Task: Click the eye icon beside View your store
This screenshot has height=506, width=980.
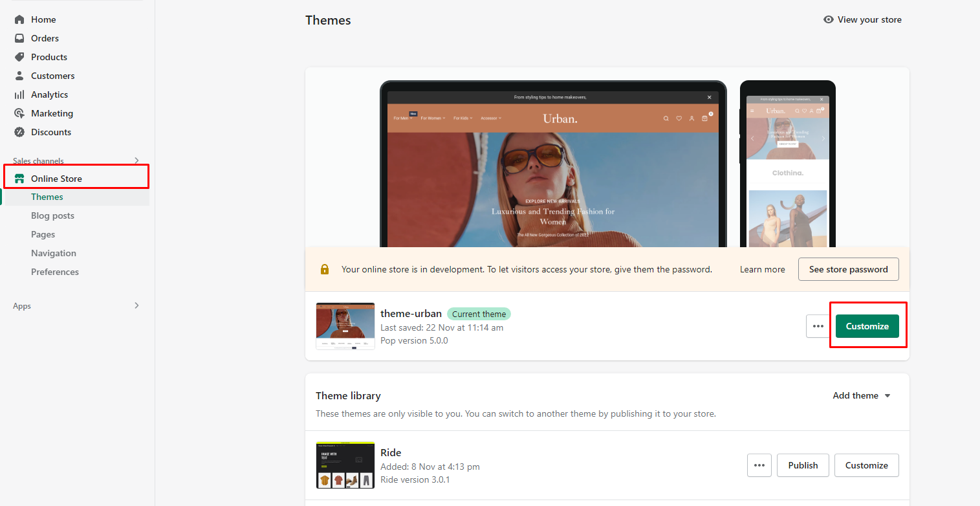Action: pyautogui.click(x=829, y=19)
